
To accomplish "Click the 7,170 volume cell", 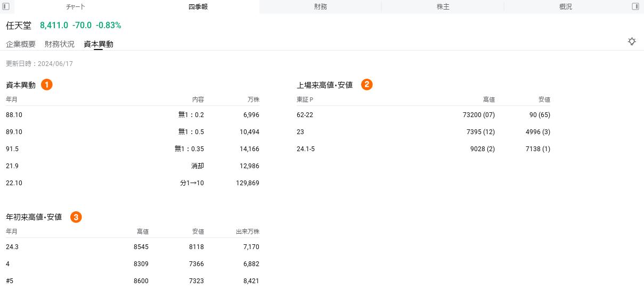I will click(x=251, y=247).
